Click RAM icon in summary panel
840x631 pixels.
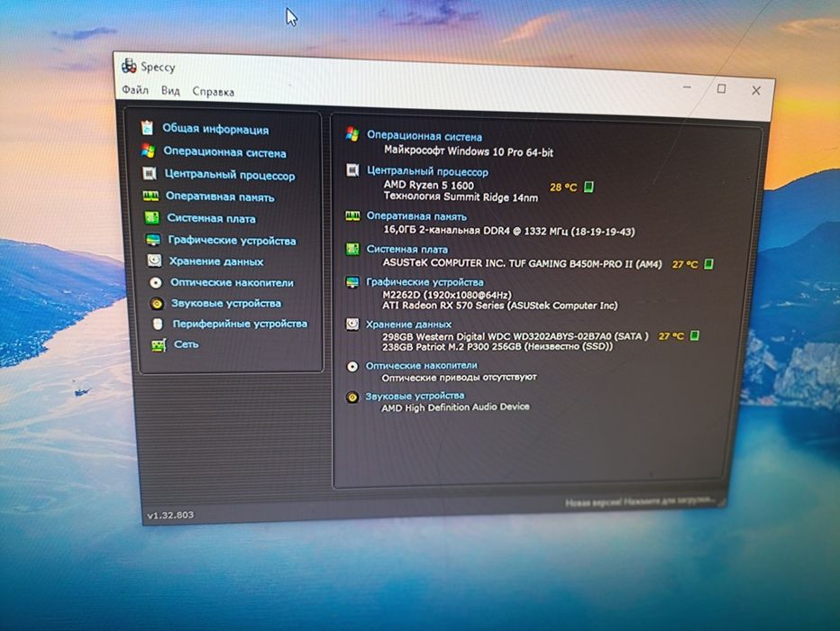point(352,215)
